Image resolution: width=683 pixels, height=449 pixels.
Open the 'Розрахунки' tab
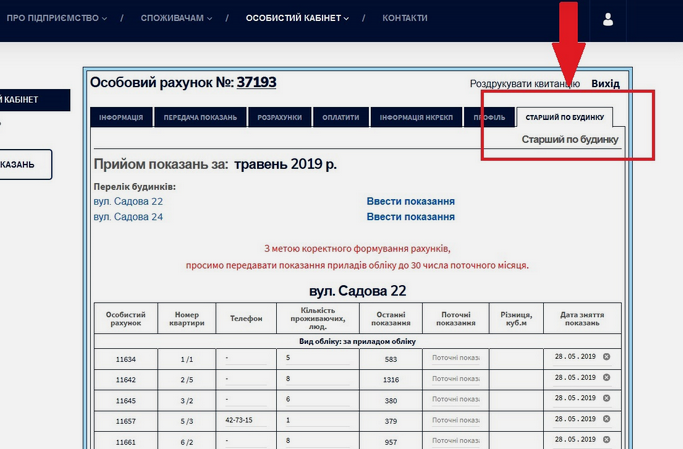279,117
